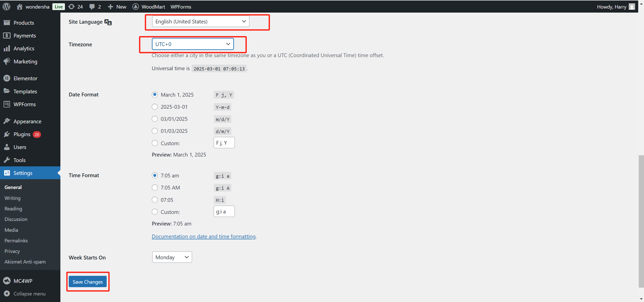This screenshot has width=644, height=302.
Task: Click the custom date format text field
Action: [x=224, y=143]
